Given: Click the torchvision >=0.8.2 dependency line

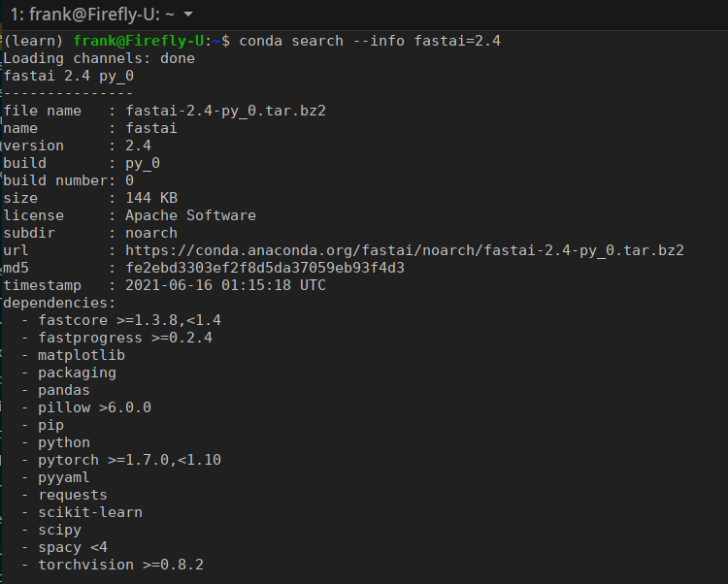Looking at the screenshot, I should (x=120, y=565).
